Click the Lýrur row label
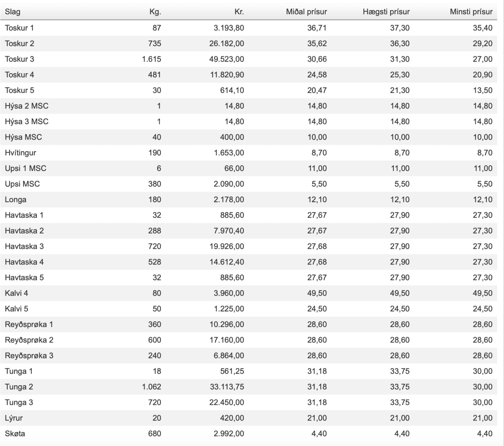 pyautogui.click(x=14, y=418)
